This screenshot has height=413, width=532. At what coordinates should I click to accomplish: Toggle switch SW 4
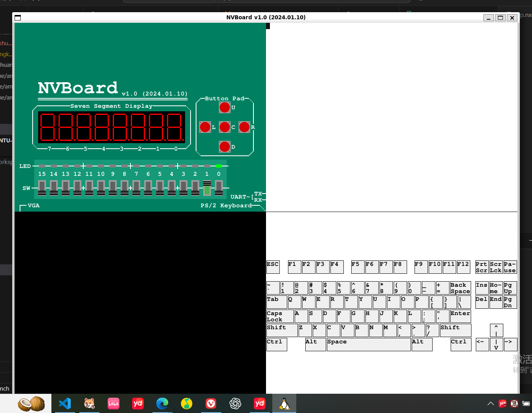(172, 188)
